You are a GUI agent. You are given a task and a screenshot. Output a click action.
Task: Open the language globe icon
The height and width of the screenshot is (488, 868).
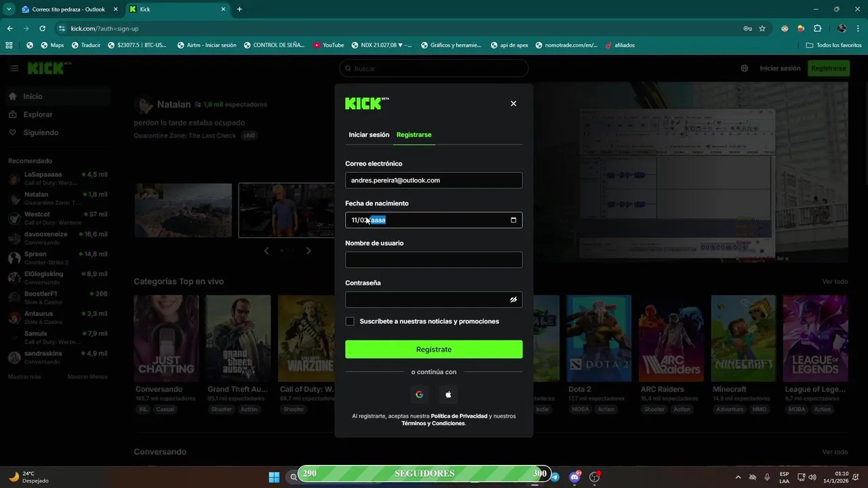coord(745,68)
